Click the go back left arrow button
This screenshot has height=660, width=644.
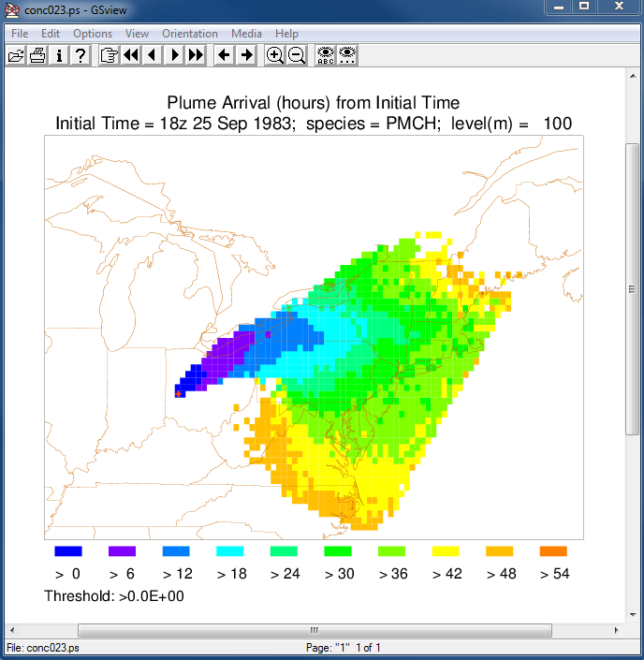click(225, 55)
